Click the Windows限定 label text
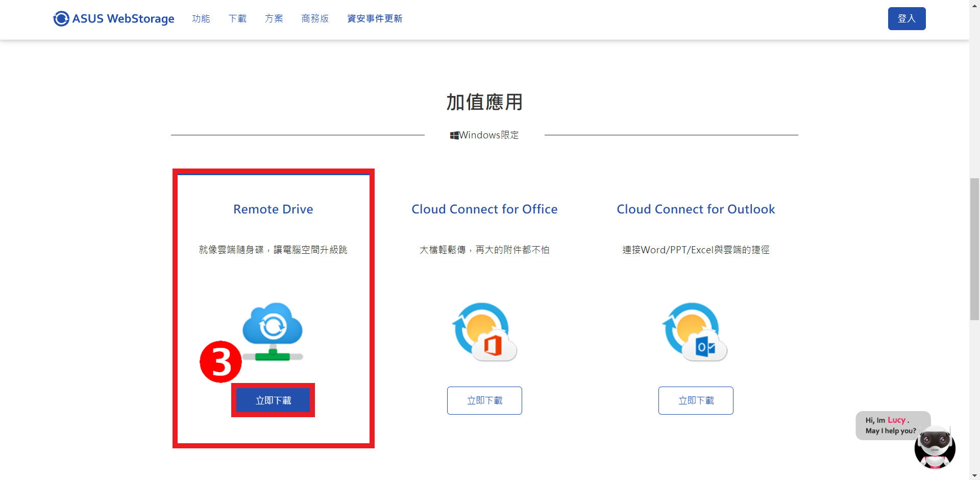The height and width of the screenshot is (480, 980). [489, 135]
